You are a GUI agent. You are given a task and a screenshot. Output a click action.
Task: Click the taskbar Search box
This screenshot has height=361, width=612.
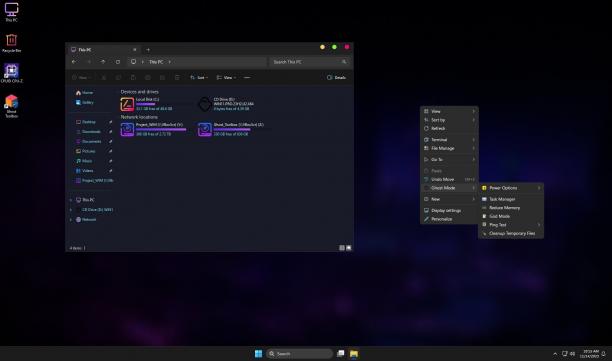(299, 354)
